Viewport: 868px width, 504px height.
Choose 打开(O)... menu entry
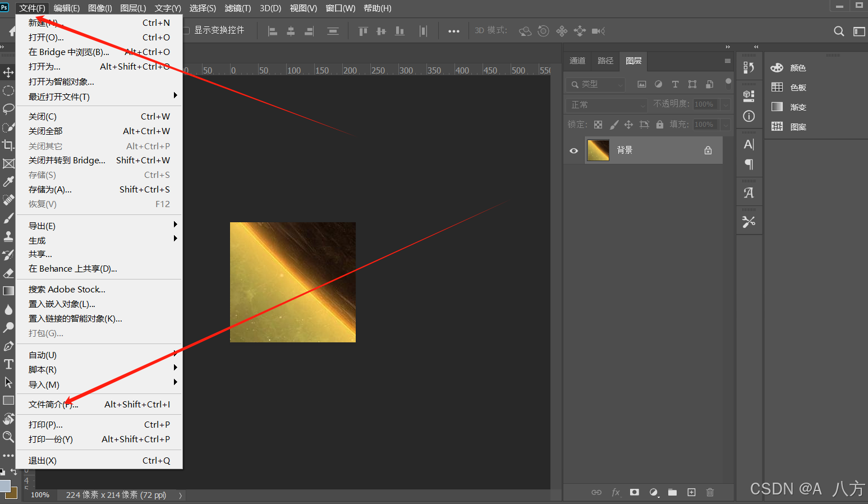point(99,37)
